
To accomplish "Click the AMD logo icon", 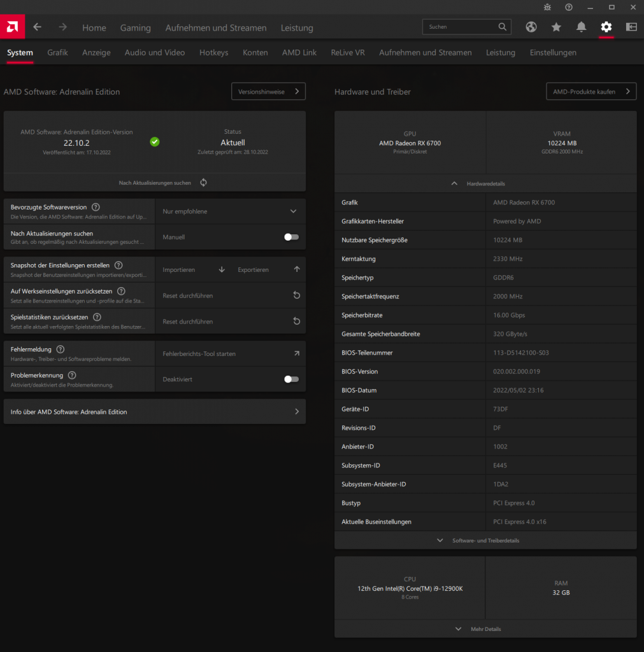I will coord(13,27).
